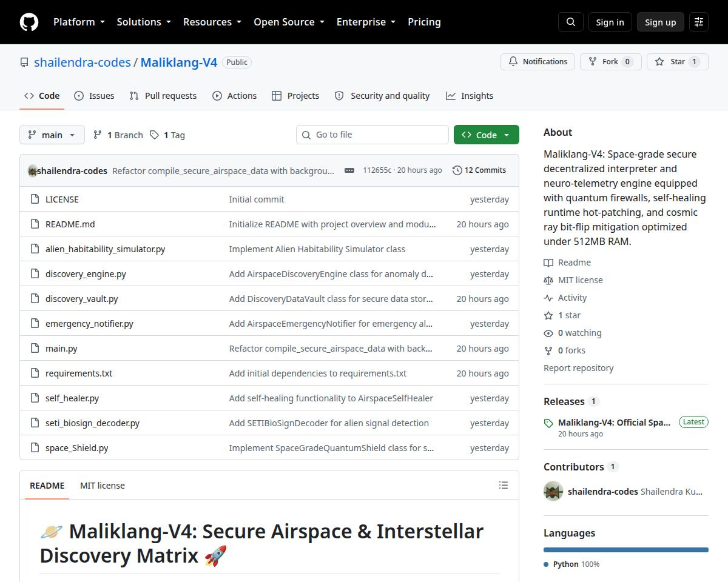Viewport: 728px width, 582px height.
Task: Open the alien_habitability_simulator.py file
Action: (106, 249)
